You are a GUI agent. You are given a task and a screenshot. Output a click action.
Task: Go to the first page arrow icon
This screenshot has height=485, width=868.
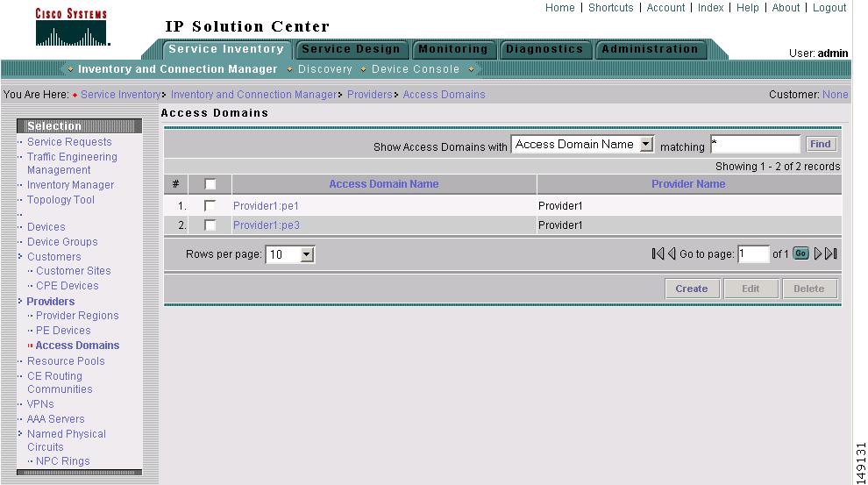pyautogui.click(x=658, y=253)
